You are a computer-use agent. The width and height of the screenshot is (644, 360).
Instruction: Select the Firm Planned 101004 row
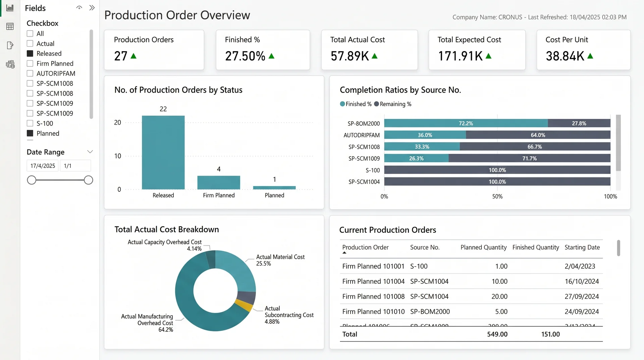(x=471, y=281)
